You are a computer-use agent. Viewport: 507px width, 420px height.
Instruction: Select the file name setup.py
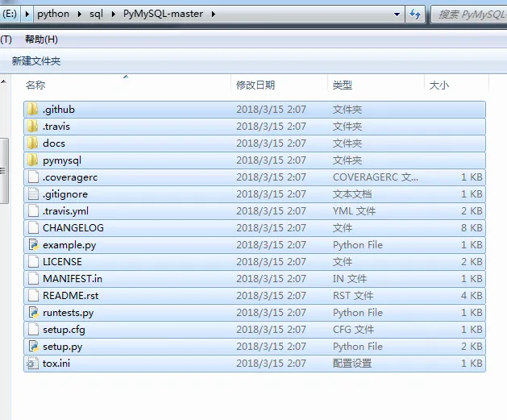[63, 347]
